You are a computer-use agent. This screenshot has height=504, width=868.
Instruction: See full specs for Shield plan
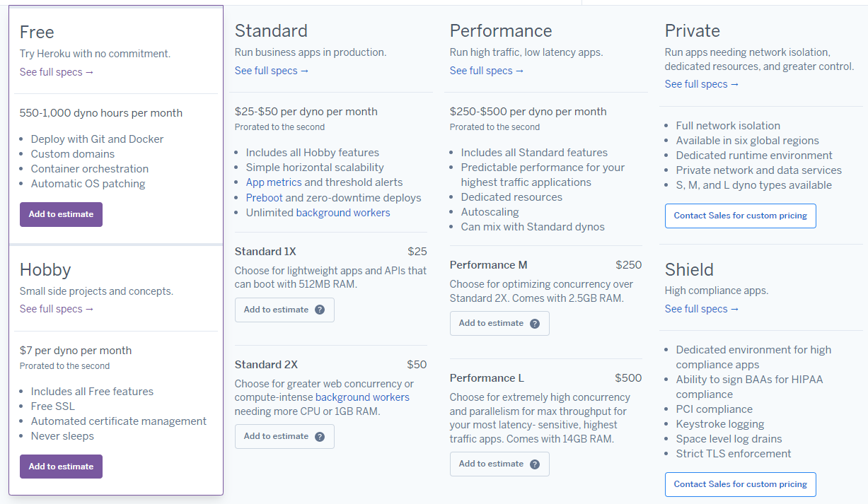pyautogui.click(x=702, y=309)
